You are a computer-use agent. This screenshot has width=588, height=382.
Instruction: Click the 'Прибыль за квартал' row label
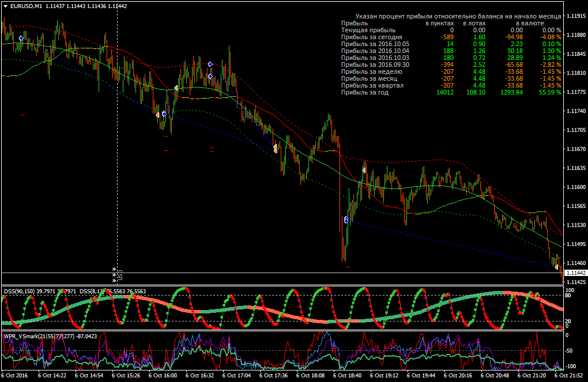[x=372, y=85]
